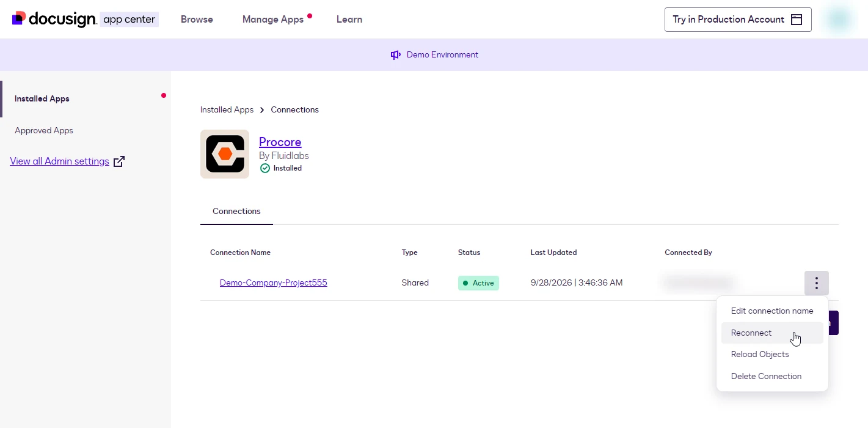Click the Connected By column header
The height and width of the screenshot is (428, 868).
click(688, 253)
